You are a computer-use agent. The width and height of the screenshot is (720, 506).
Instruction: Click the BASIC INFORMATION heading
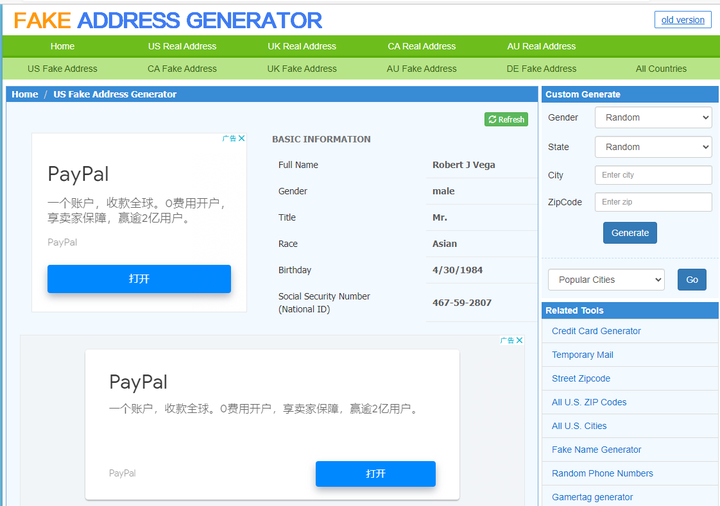point(321,139)
